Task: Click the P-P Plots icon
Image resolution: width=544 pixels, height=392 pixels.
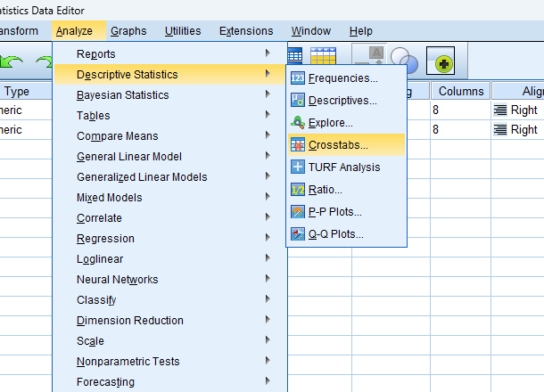Action: pos(299,212)
